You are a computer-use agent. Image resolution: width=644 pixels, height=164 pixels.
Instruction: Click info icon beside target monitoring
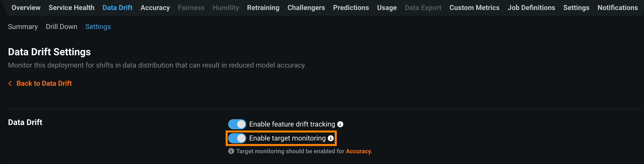[331, 138]
